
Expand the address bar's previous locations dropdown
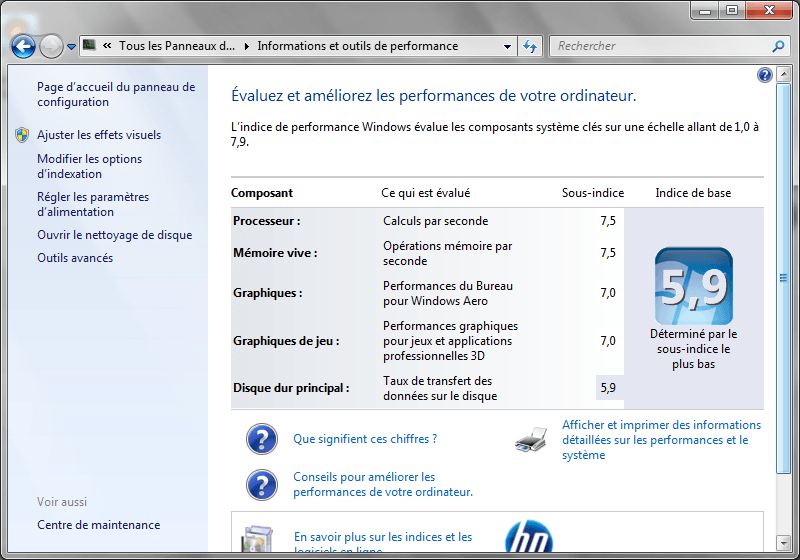[507, 46]
